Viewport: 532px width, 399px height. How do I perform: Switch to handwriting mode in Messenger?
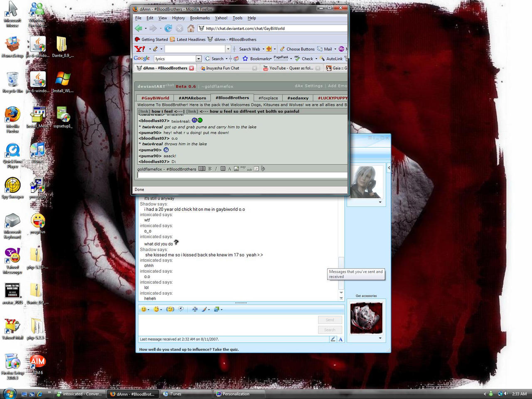pos(333,339)
